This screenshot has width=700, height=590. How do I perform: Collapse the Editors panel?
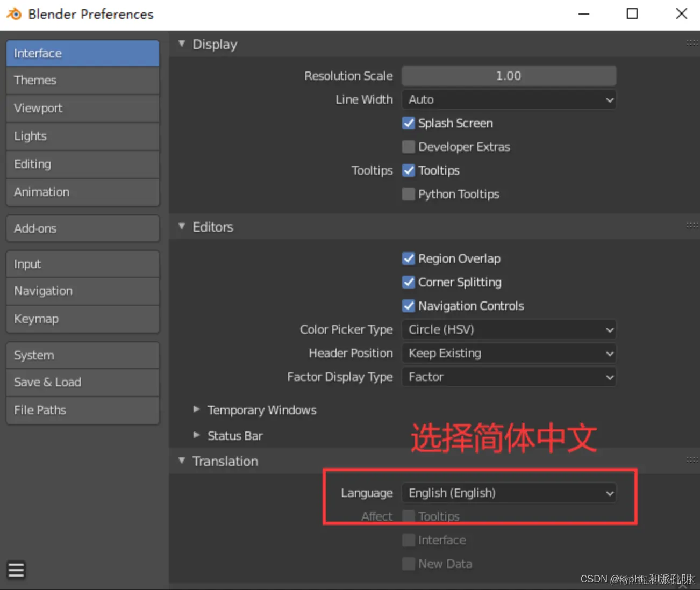[x=182, y=226]
